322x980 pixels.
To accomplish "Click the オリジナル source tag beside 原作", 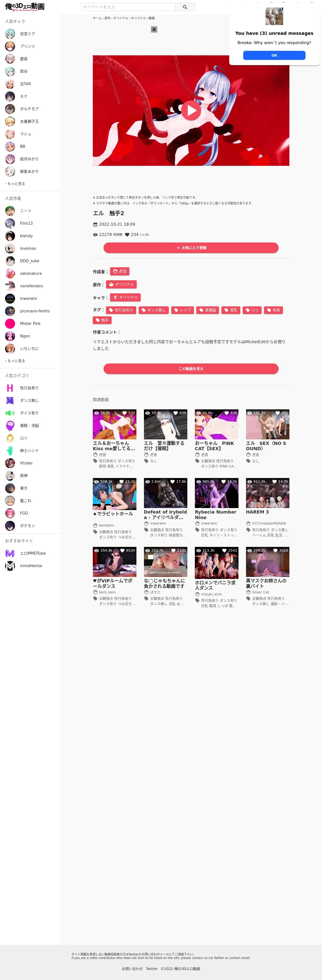I will pos(121,285).
